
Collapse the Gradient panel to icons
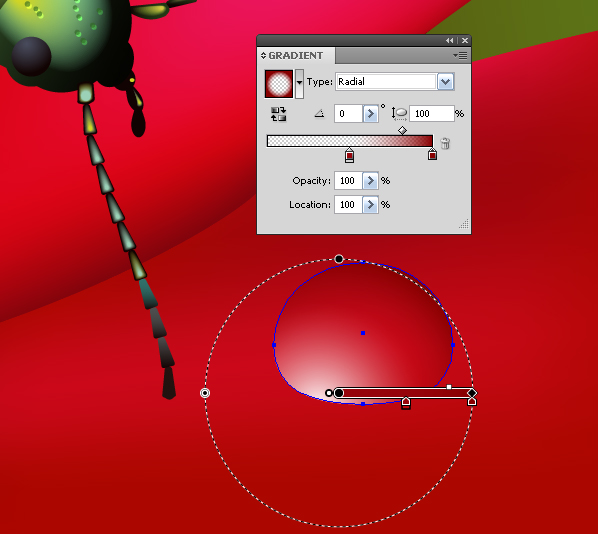tap(449, 41)
